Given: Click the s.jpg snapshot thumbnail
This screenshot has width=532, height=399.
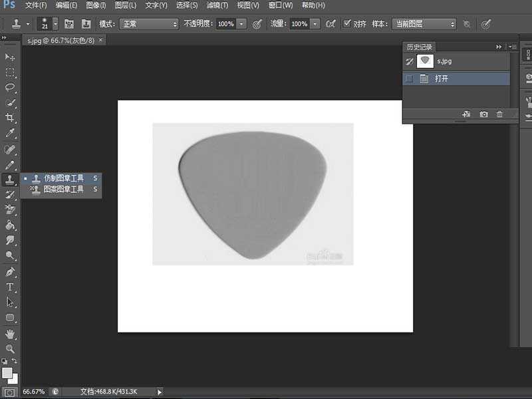Looking at the screenshot, I should tap(425, 61).
